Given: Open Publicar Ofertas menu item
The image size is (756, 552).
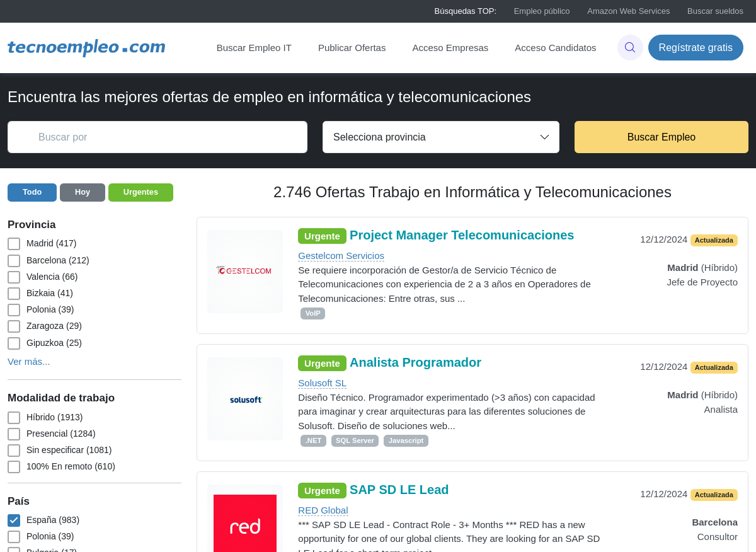Looking at the screenshot, I should tap(352, 48).
